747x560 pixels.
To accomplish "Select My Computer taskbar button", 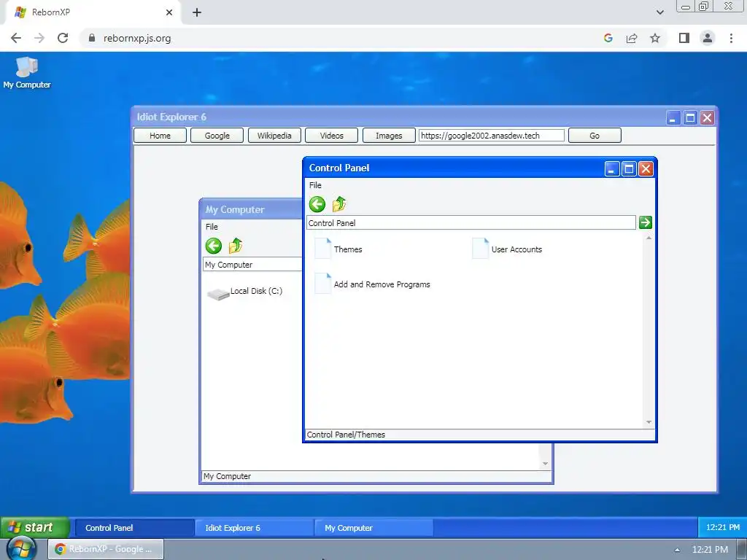I will [374, 528].
